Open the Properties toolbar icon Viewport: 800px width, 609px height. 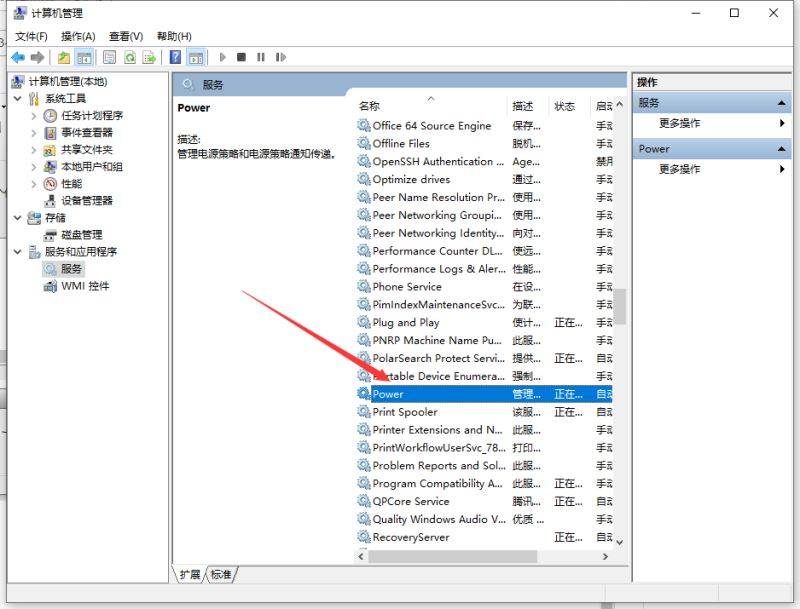coord(109,57)
